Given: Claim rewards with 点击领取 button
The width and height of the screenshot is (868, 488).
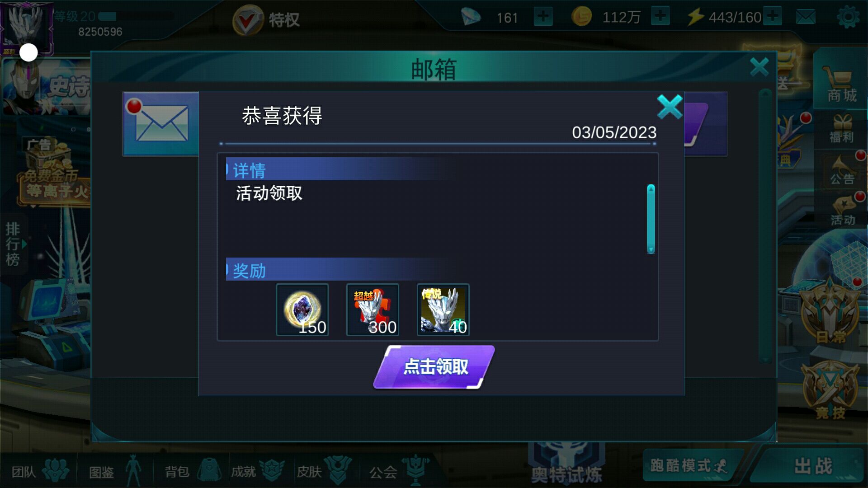Looking at the screenshot, I should click(434, 367).
